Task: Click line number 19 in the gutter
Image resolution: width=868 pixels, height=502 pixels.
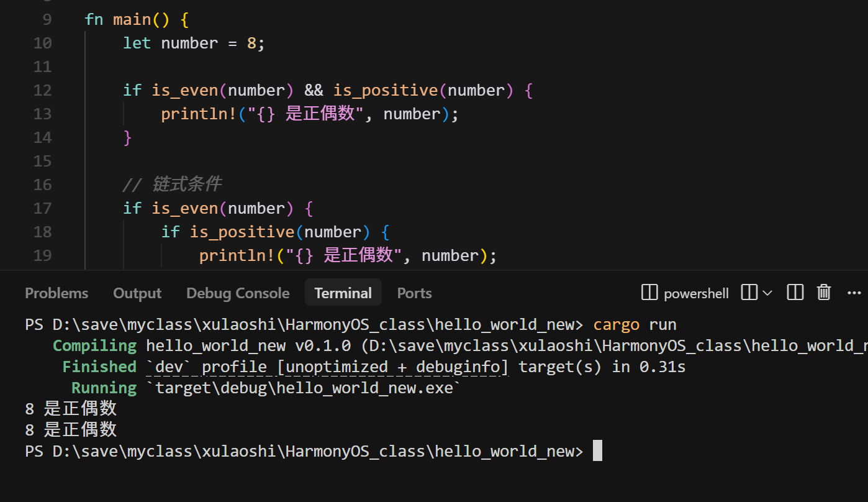Action: click(x=42, y=255)
